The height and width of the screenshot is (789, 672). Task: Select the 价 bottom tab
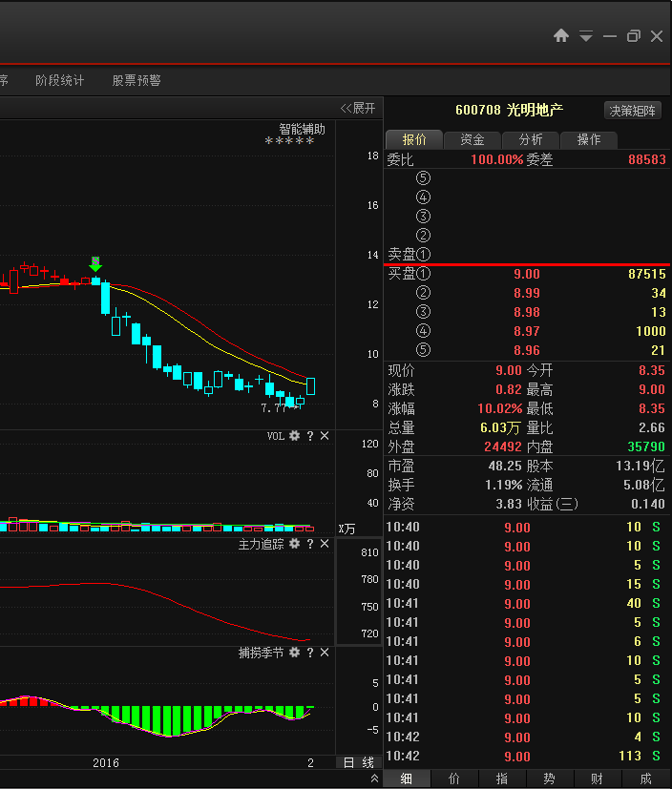pos(454,779)
